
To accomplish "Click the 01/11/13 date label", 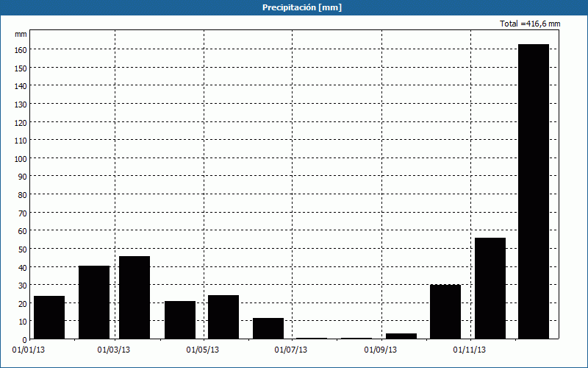I will pos(469,350).
